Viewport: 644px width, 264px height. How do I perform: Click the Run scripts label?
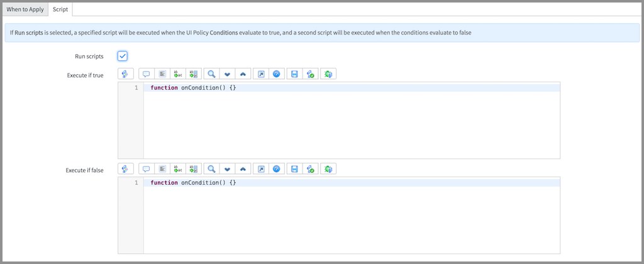pyautogui.click(x=89, y=57)
